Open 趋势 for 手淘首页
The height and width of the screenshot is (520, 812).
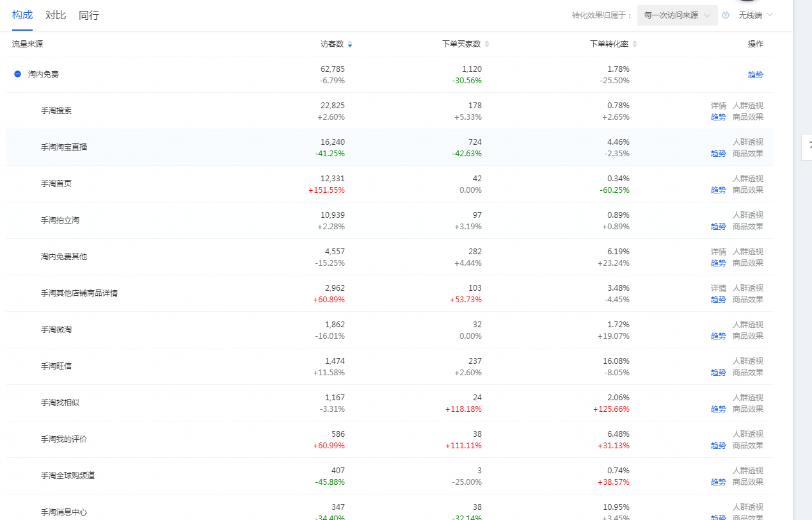(719, 190)
